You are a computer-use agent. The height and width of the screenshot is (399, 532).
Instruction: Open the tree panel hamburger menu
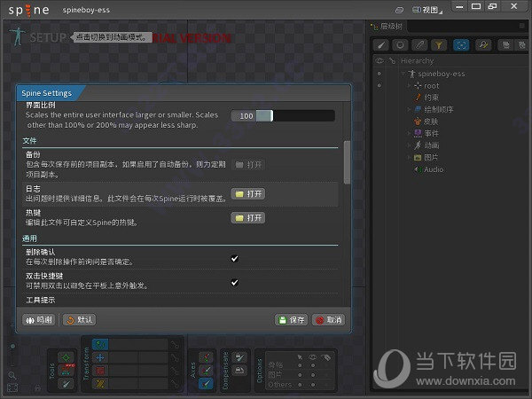point(522,26)
